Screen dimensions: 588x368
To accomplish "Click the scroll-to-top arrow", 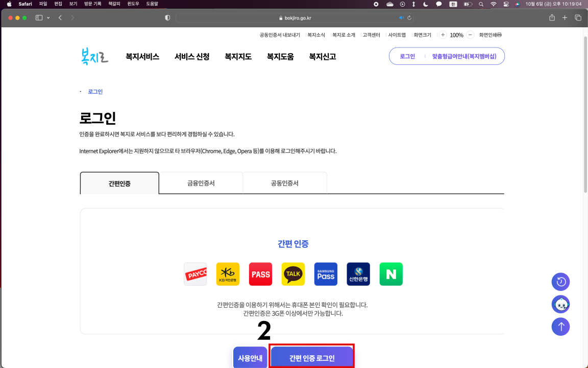I will click(560, 327).
